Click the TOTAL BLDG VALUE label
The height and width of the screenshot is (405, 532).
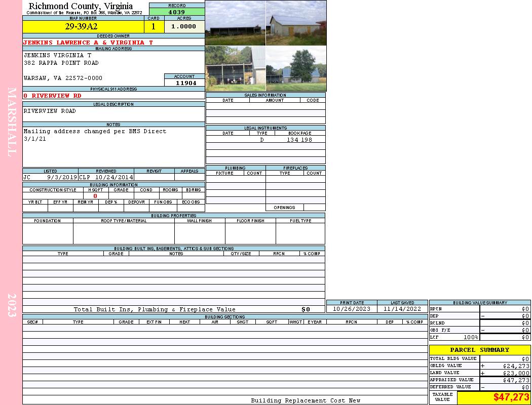[453, 358]
